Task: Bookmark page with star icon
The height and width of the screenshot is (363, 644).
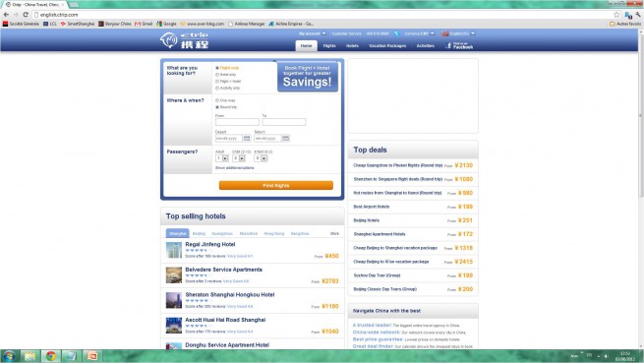Action: click(x=616, y=15)
